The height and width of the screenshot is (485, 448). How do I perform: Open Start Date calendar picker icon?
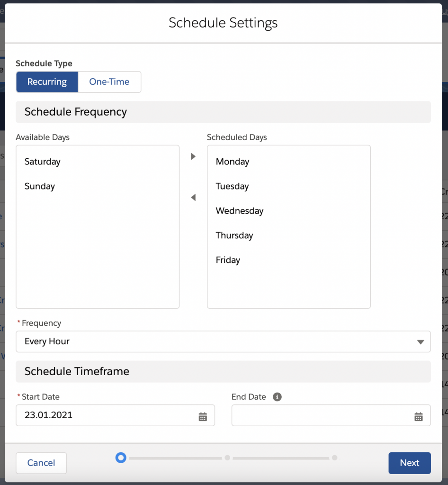point(203,417)
